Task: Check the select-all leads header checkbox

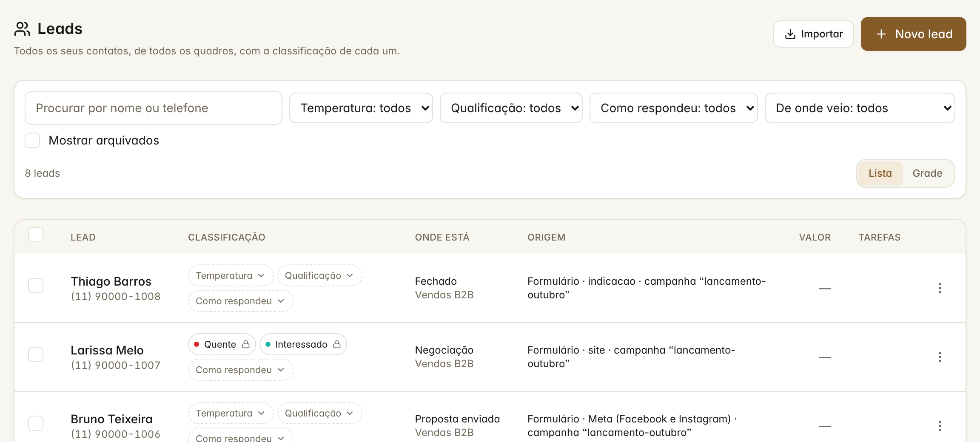Action: [x=36, y=235]
